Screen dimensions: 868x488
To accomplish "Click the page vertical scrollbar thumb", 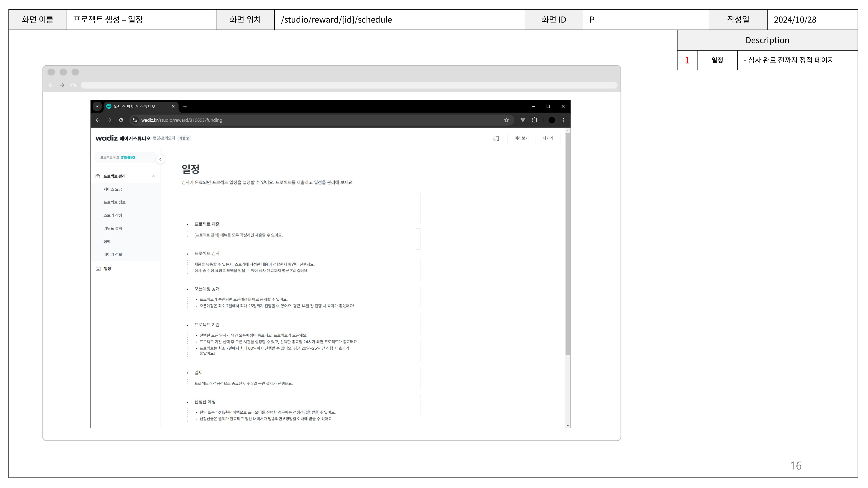I will (x=568, y=244).
